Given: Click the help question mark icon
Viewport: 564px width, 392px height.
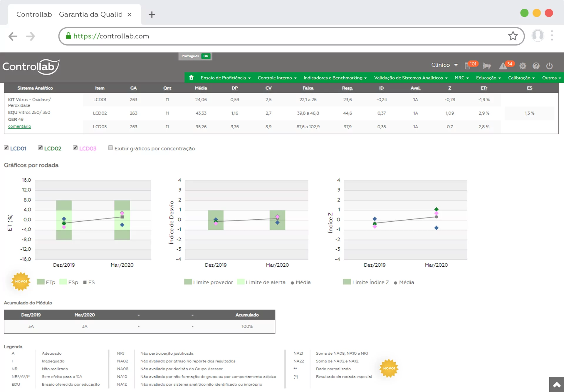Looking at the screenshot, I should pyautogui.click(x=536, y=66).
